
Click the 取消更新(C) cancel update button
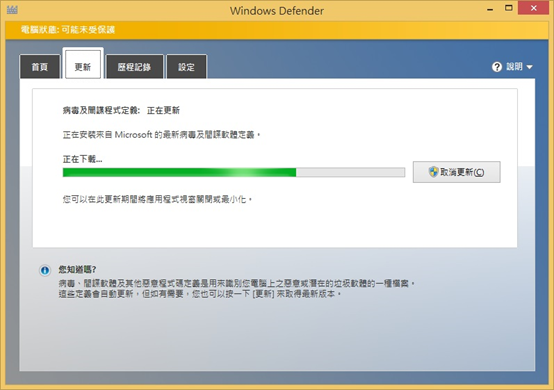click(456, 172)
